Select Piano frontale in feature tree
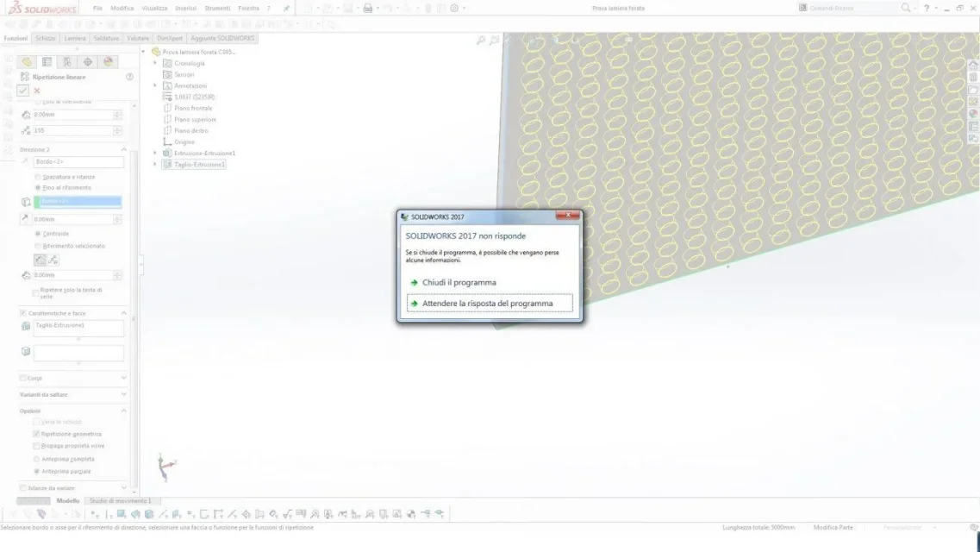Image resolution: width=980 pixels, height=552 pixels. tap(193, 108)
